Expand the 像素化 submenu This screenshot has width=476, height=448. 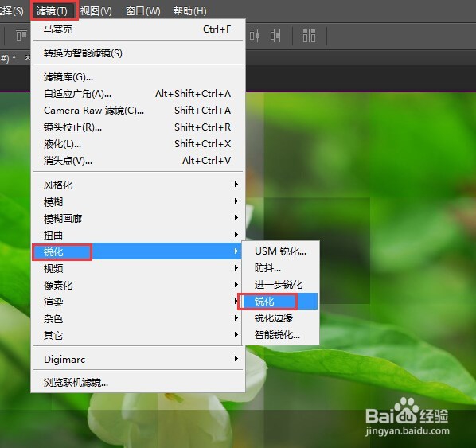[x=138, y=285]
